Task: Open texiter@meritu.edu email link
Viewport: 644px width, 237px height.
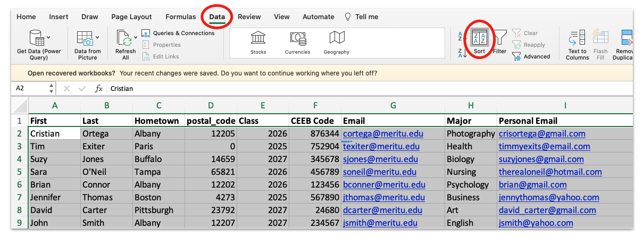Action: [x=381, y=146]
